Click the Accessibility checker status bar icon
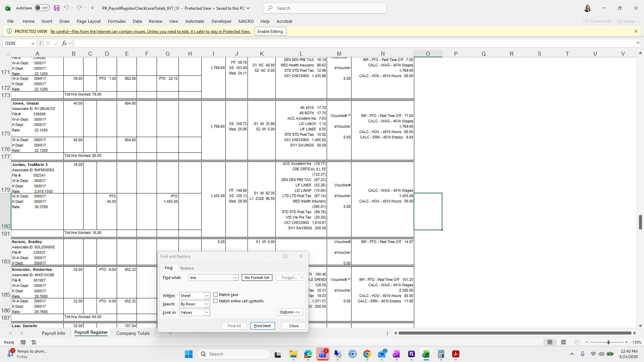 click(x=34, y=342)
